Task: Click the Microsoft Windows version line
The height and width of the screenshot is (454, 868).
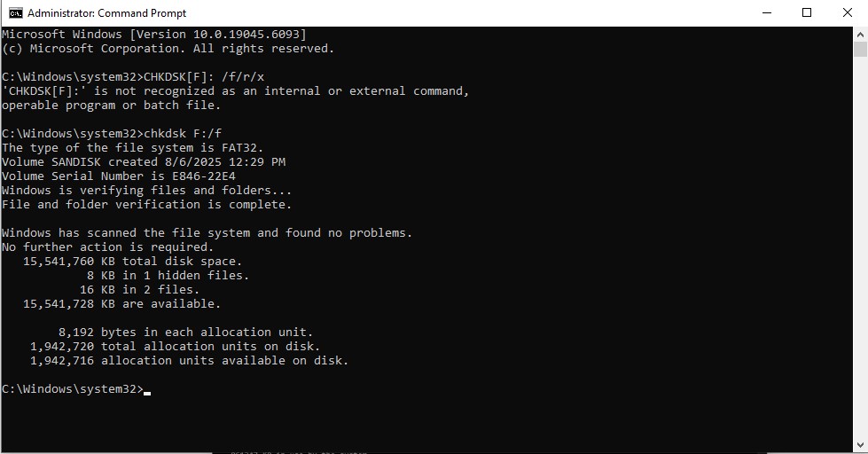Action: (153, 35)
